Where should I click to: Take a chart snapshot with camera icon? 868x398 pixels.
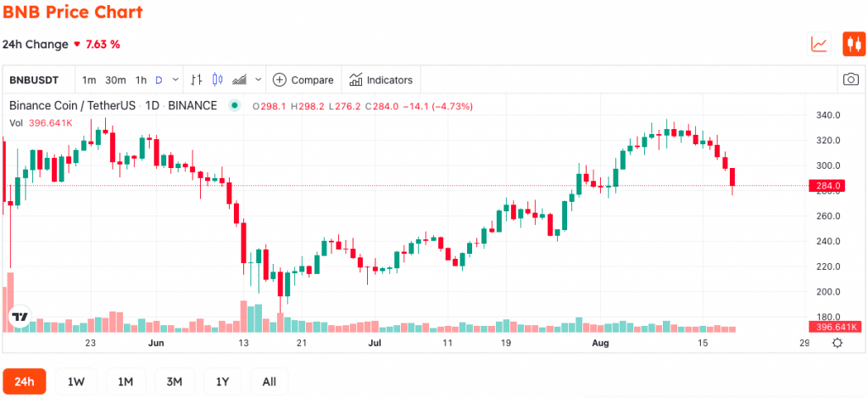coord(851,80)
